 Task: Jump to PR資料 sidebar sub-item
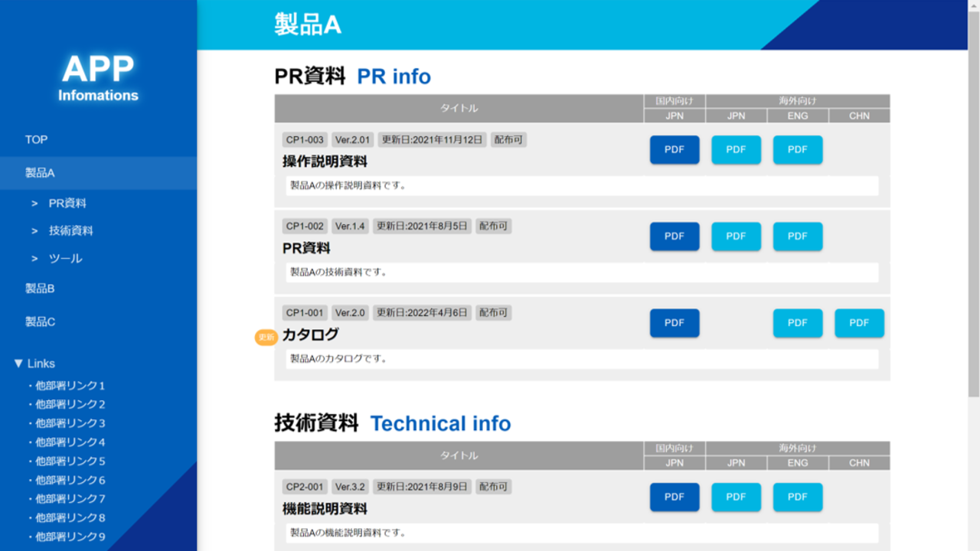[67, 204]
